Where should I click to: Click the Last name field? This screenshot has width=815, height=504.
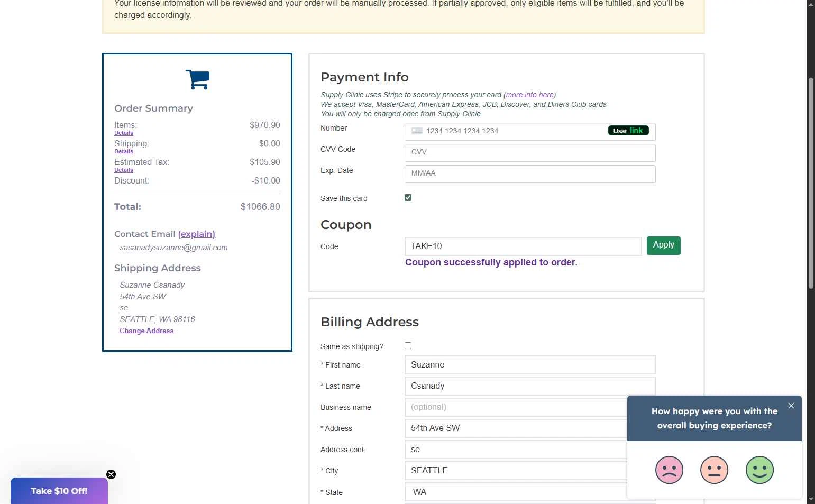(530, 386)
